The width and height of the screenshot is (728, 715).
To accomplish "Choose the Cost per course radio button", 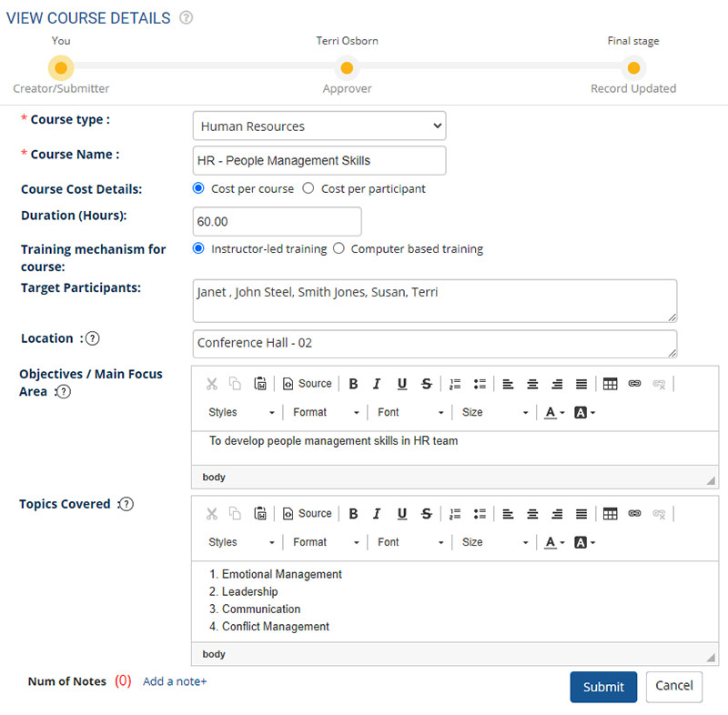I will coord(199,189).
